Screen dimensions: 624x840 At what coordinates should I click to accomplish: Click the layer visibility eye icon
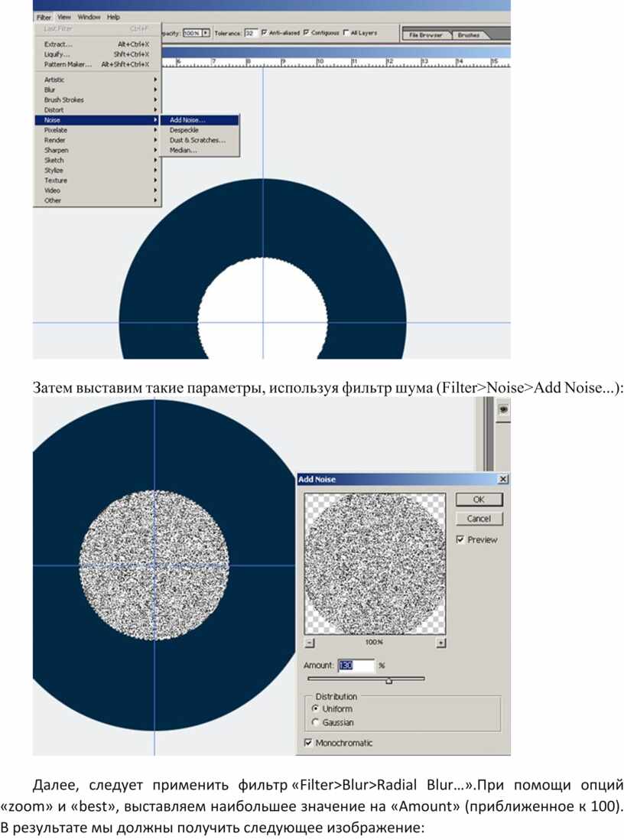pyautogui.click(x=503, y=410)
